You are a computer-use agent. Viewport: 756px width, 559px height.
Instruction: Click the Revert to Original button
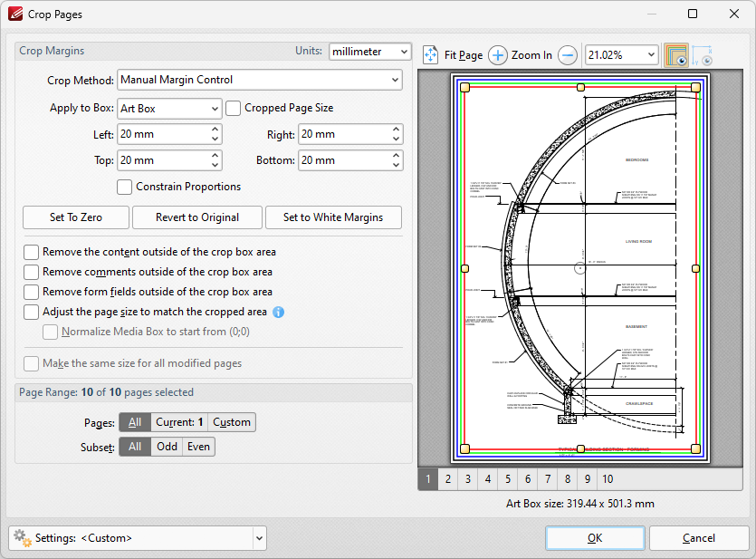197,217
